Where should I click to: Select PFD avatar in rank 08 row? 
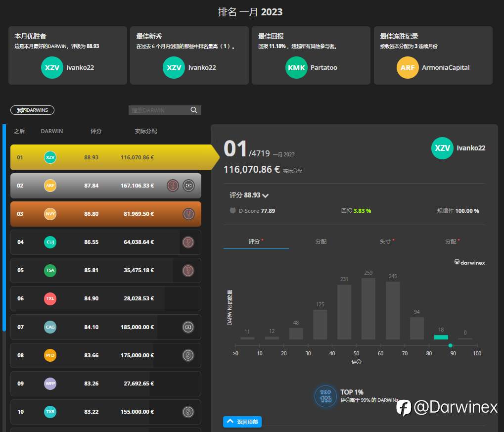(x=50, y=355)
